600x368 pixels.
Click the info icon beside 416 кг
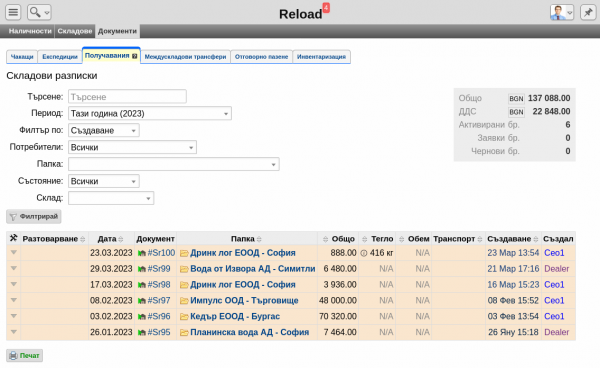[x=364, y=253]
